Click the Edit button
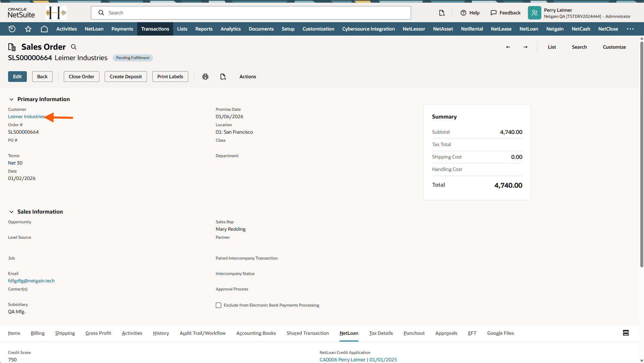Viewport: 644px width, 363px height. pos(17,77)
